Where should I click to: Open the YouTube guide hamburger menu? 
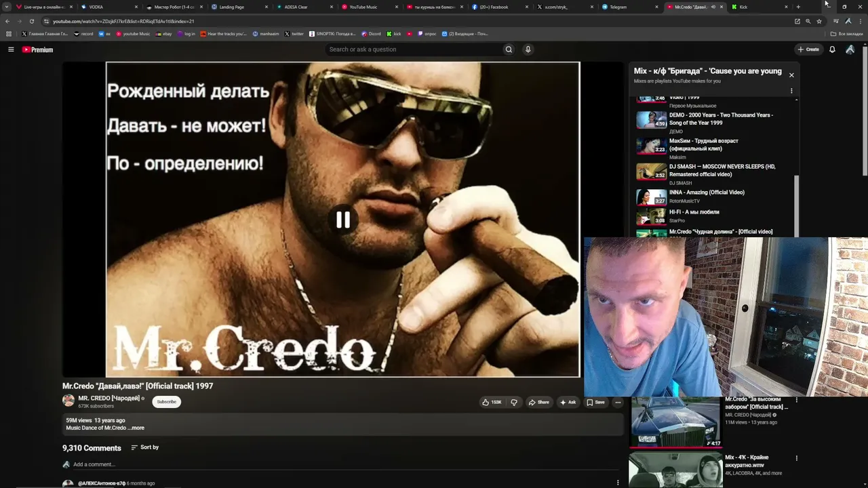(x=11, y=49)
